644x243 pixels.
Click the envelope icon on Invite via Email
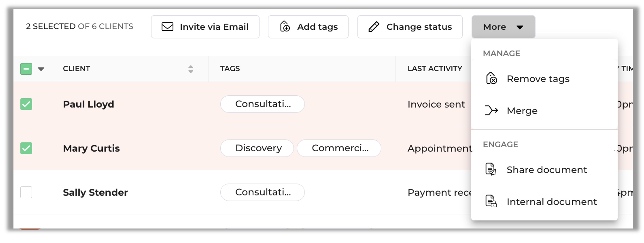(x=167, y=27)
